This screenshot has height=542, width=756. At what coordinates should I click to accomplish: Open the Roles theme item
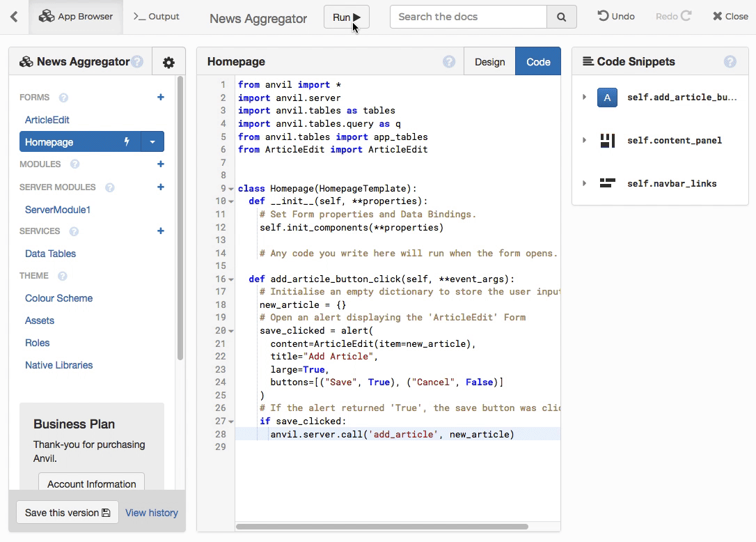pos(38,343)
